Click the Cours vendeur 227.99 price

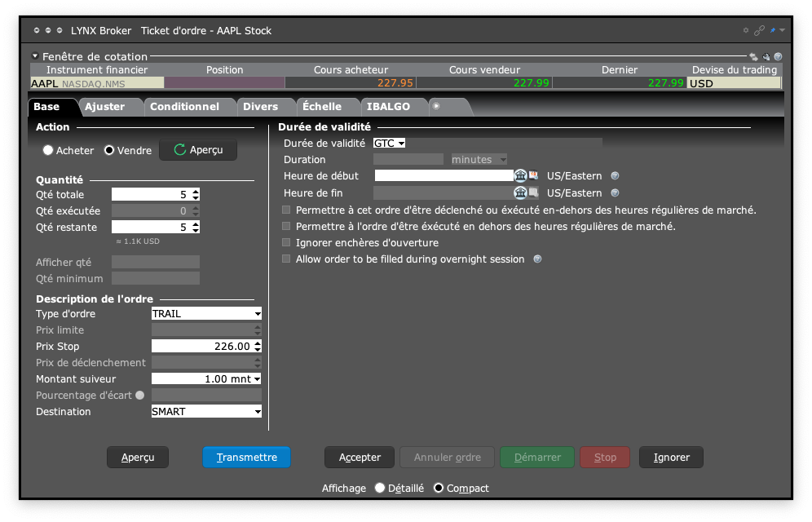click(x=484, y=83)
